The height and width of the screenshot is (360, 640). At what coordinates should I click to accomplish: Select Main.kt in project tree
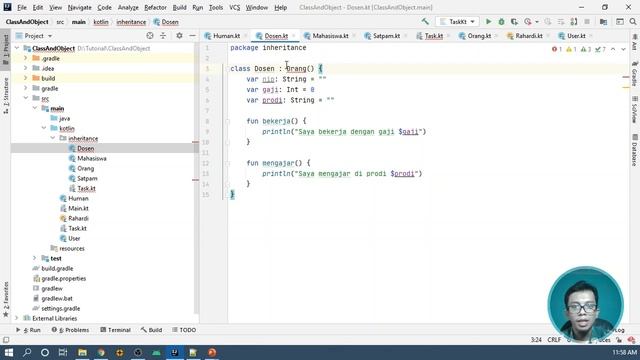point(78,208)
